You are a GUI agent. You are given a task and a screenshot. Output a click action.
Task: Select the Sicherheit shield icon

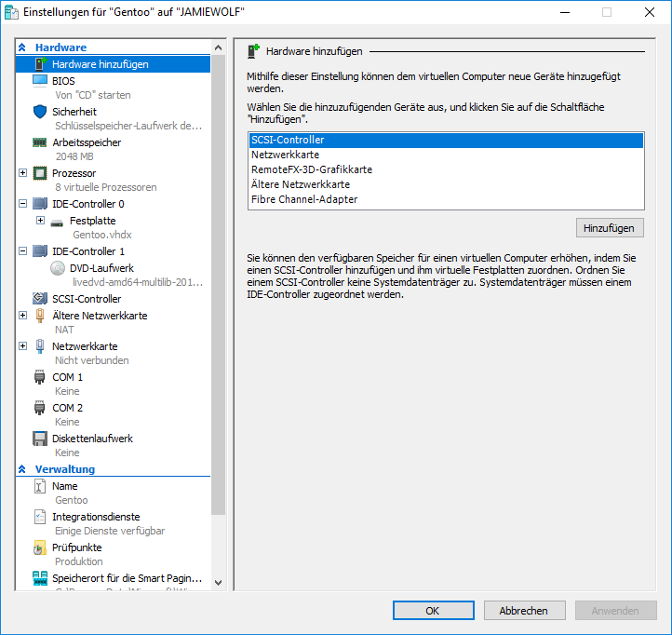pyautogui.click(x=40, y=112)
